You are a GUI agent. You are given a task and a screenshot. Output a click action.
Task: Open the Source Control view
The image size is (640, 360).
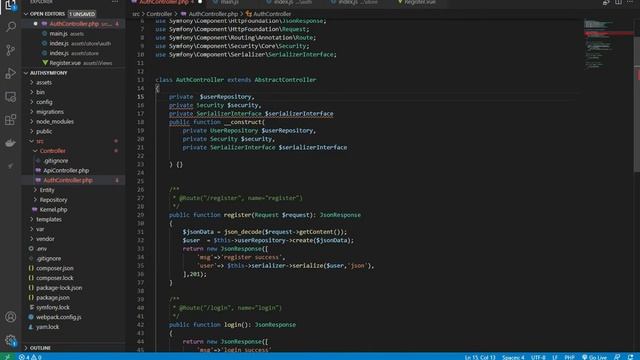click(11, 50)
